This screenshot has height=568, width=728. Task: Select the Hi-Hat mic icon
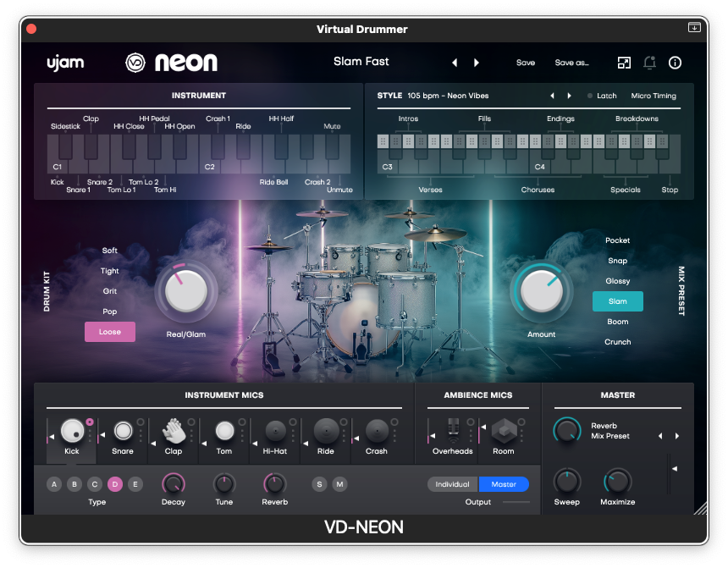(275, 431)
